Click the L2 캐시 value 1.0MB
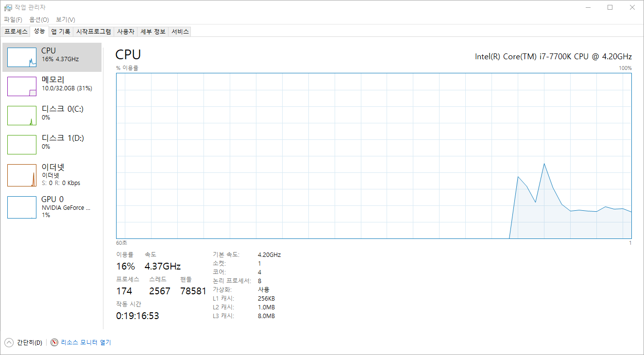 coord(266,307)
